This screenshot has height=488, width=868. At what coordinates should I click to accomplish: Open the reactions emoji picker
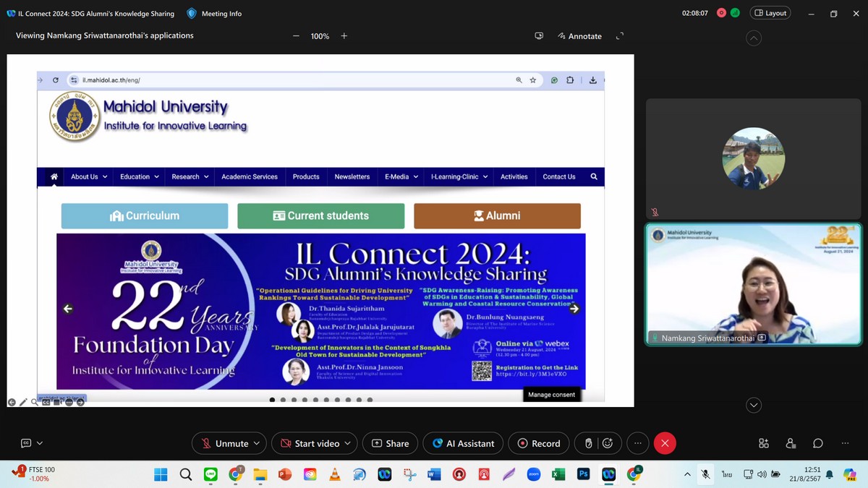pyautogui.click(x=608, y=443)
